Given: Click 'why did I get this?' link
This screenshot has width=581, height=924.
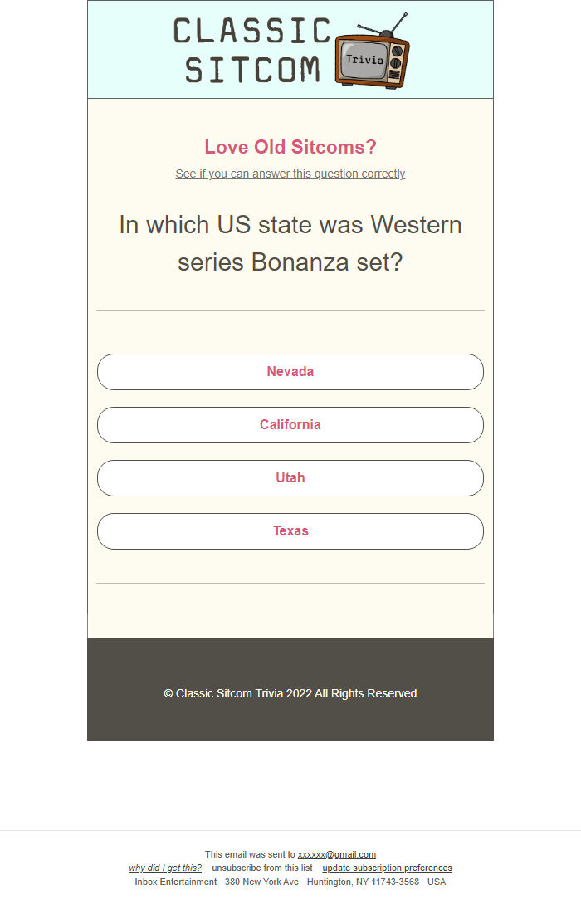Looking at the screenshot, I should click(165, 868).
